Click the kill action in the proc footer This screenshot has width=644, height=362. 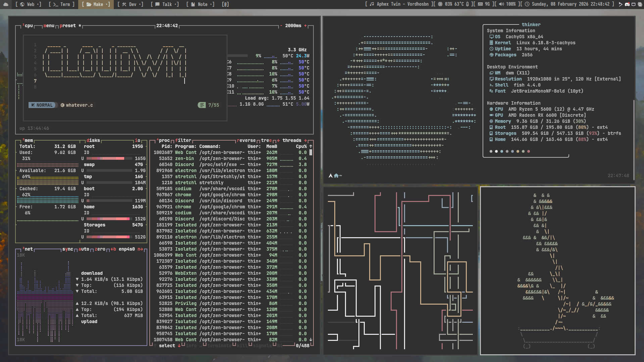[242, 346]
